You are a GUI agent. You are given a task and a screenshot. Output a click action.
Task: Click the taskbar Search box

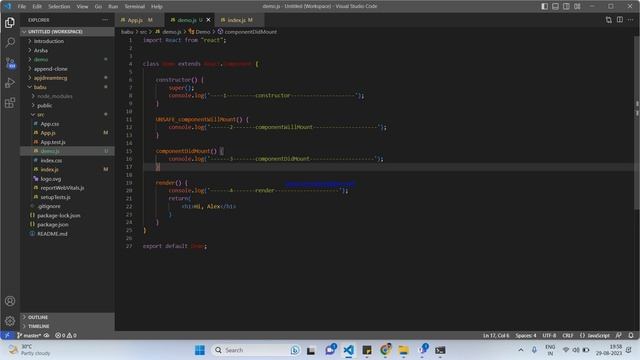[256, 350]
